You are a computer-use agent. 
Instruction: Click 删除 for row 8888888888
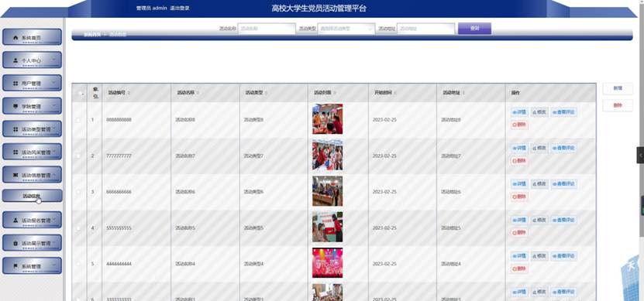[x=519, y=125]
